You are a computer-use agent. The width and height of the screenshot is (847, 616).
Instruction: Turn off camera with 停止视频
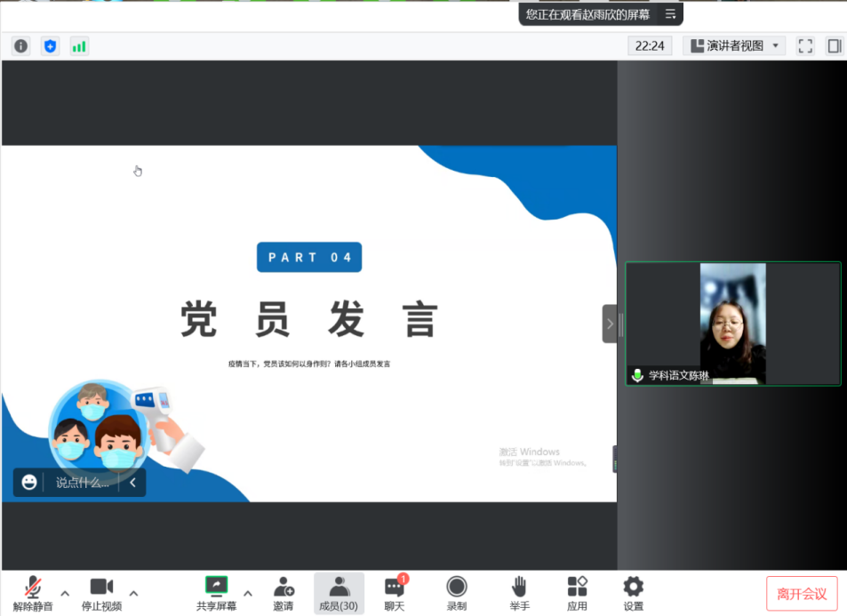coord(101,593)
